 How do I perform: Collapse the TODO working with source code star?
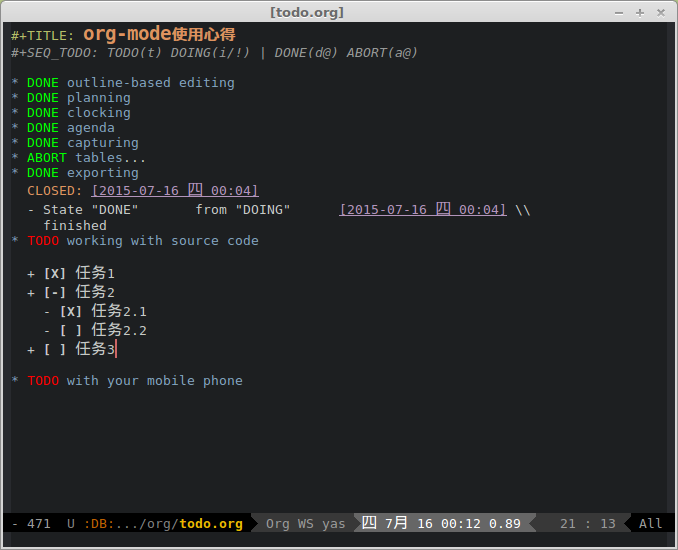click(x=15, y=240)
